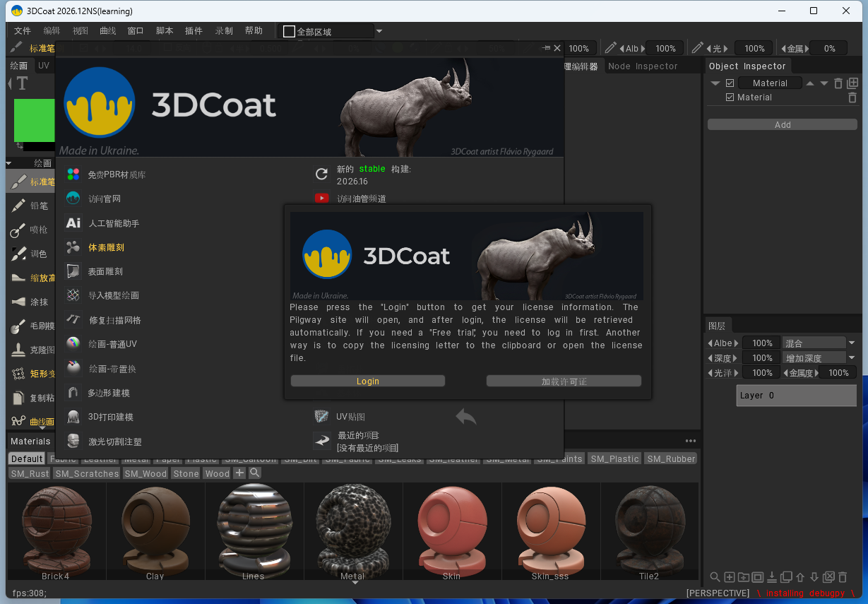Switch to the UV tab
Image resolution: width=868 pixels, height=604 pixels.
click(x=44, y=66)
